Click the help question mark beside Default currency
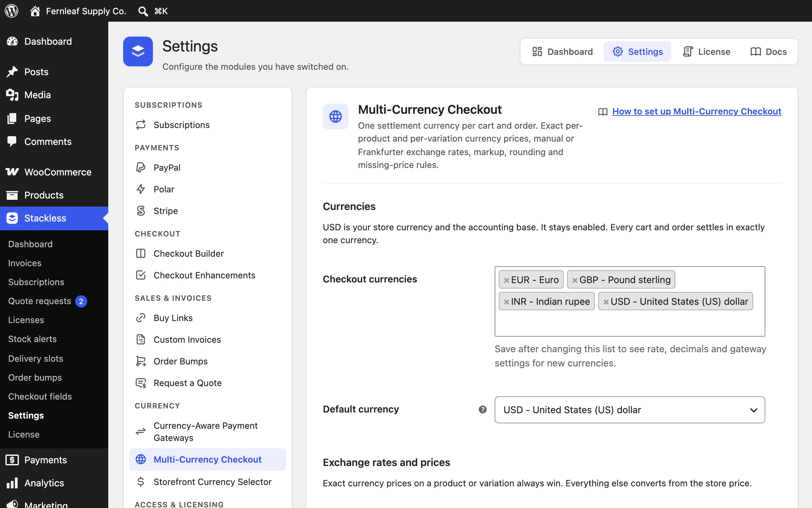This screenshot has height=508, width=812. [x=482, y=409]
